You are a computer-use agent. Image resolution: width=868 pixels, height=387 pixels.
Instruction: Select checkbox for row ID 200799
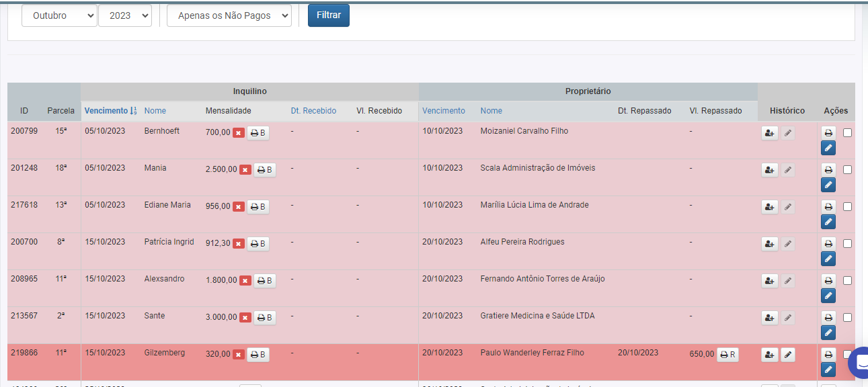coord(847,132)
